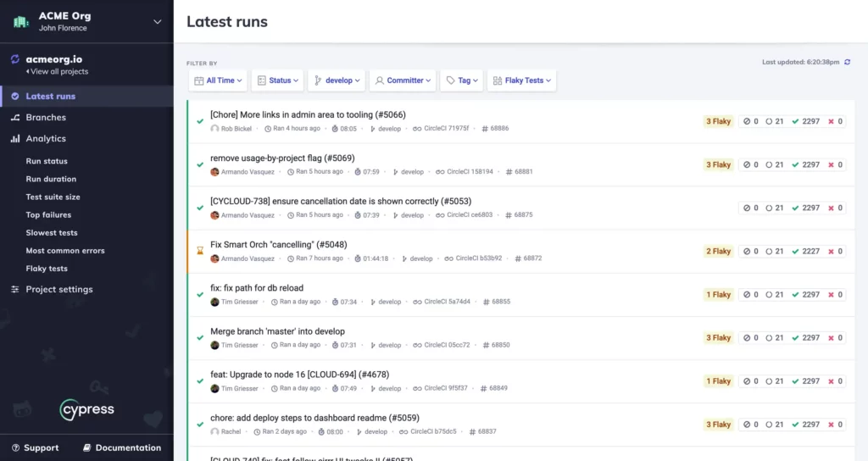Open run "fix: fix path for db reload"
Image resolution: width=868 pixels, height=461 pixels.
click(257, 288)
